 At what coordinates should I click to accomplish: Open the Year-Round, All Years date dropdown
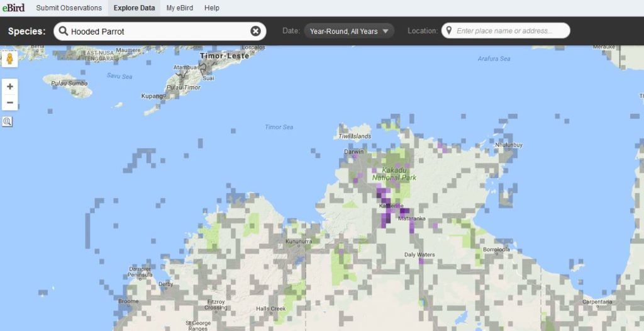coord(349,31)
